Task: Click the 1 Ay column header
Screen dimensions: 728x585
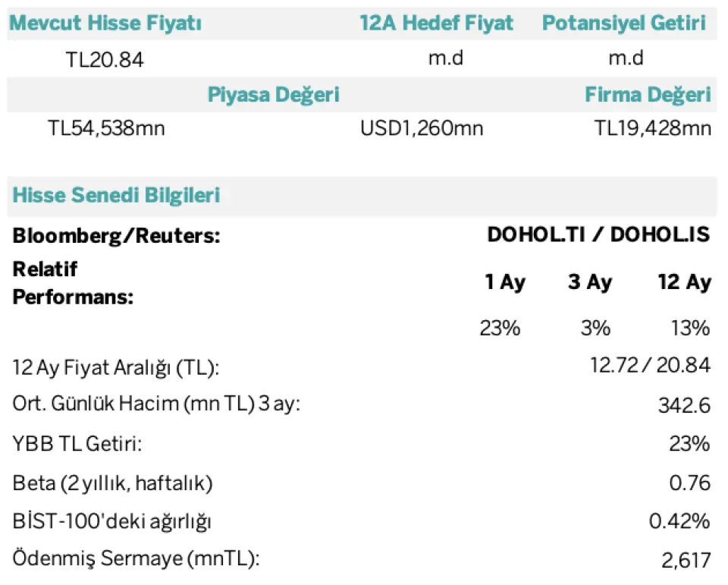Action: [x=505, y=282]
